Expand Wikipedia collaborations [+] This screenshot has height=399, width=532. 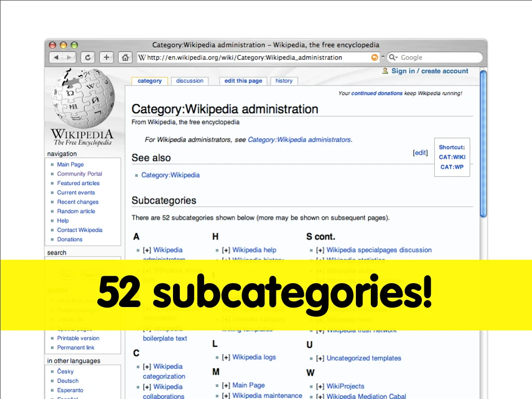147,387
